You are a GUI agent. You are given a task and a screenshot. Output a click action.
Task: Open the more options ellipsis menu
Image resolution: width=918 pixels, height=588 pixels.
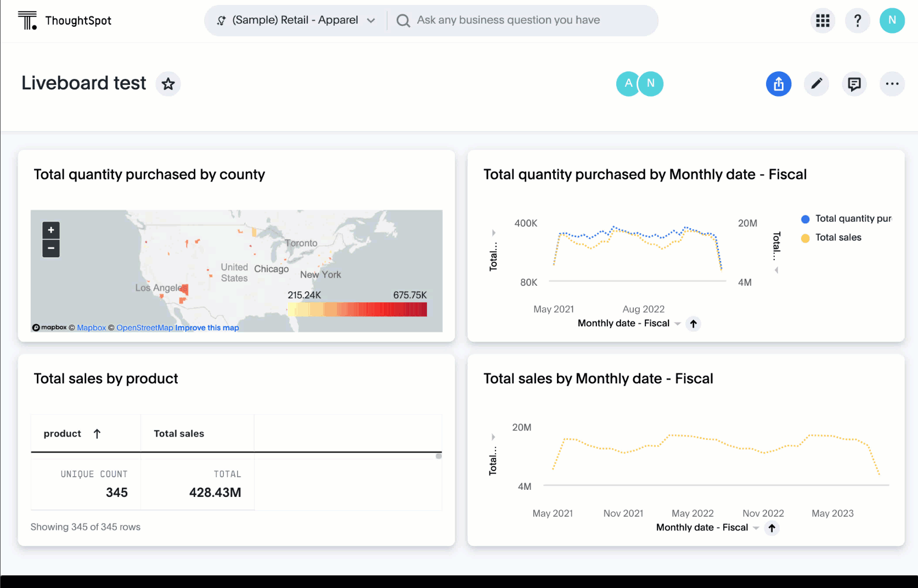[x=892, y=84]
